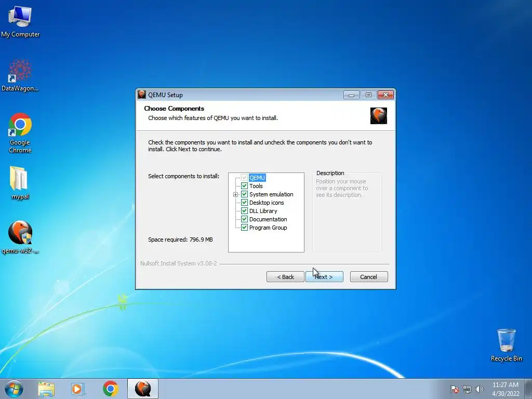This screenshot has width=532, height=399.
Task: Click the 'Select components to install:' label
Action: tap(183, 176)
